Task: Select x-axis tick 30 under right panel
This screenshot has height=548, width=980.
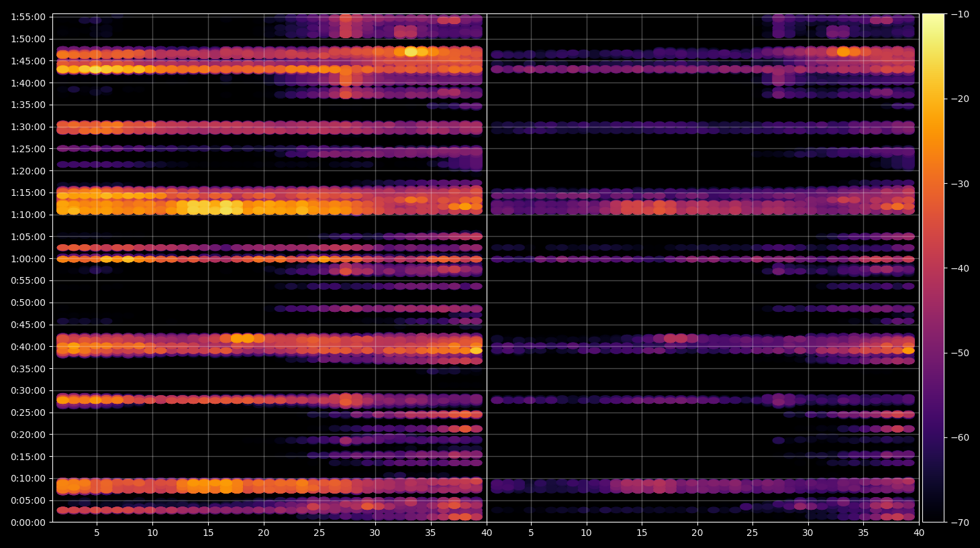Action: tap(807, 533)
